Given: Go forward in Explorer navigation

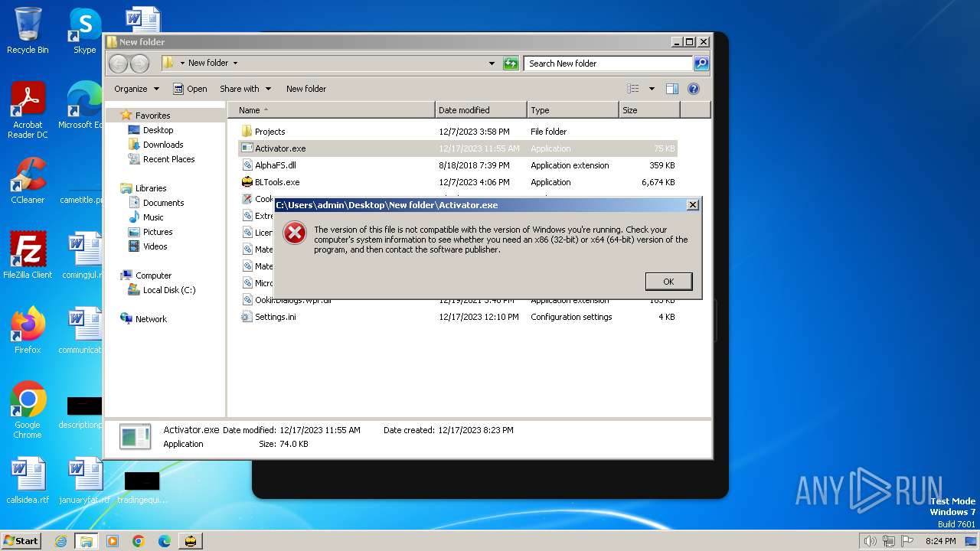Looking at the screenshot, I should tap(139, 64).
